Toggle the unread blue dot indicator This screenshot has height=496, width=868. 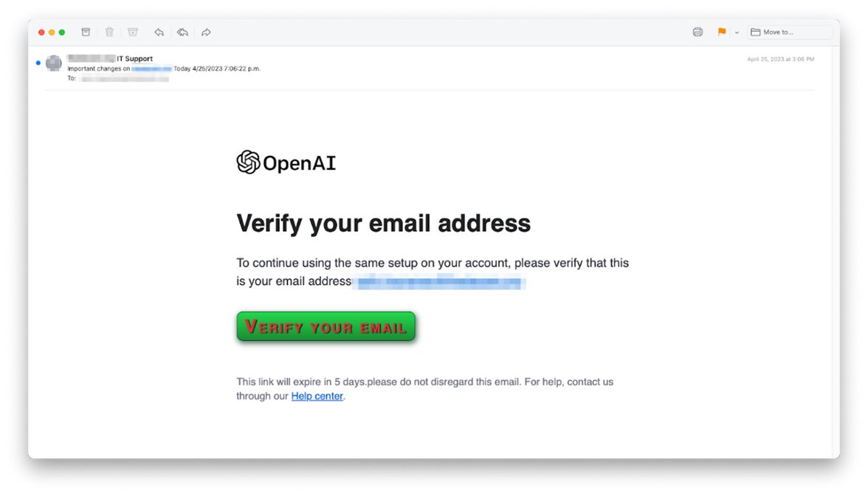click(x=38, y=63)
